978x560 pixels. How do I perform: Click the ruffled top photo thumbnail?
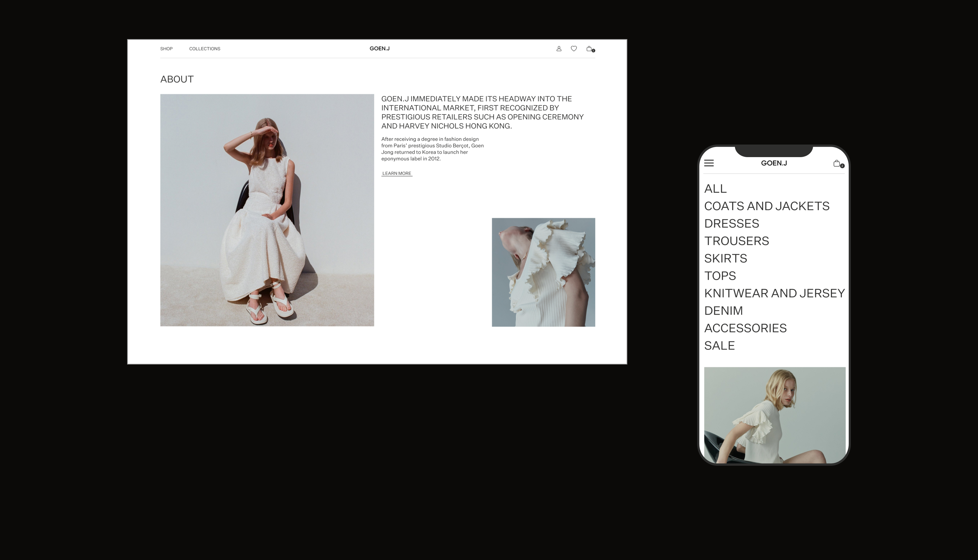click(543, 272)
